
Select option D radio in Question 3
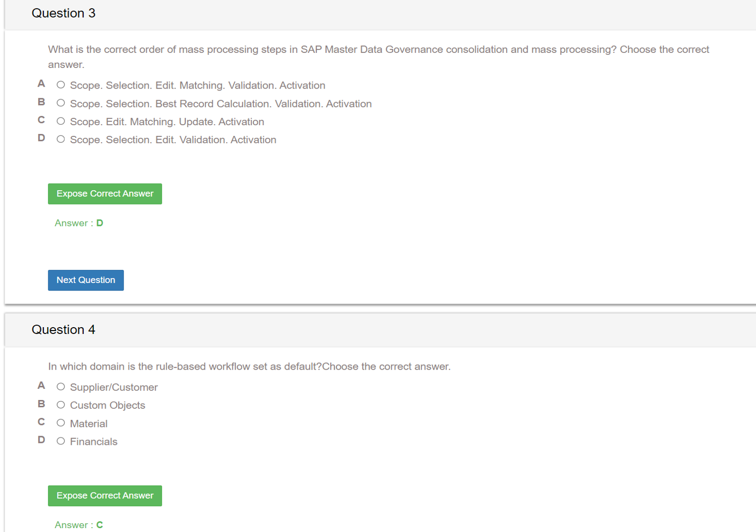tap(61, 139)
